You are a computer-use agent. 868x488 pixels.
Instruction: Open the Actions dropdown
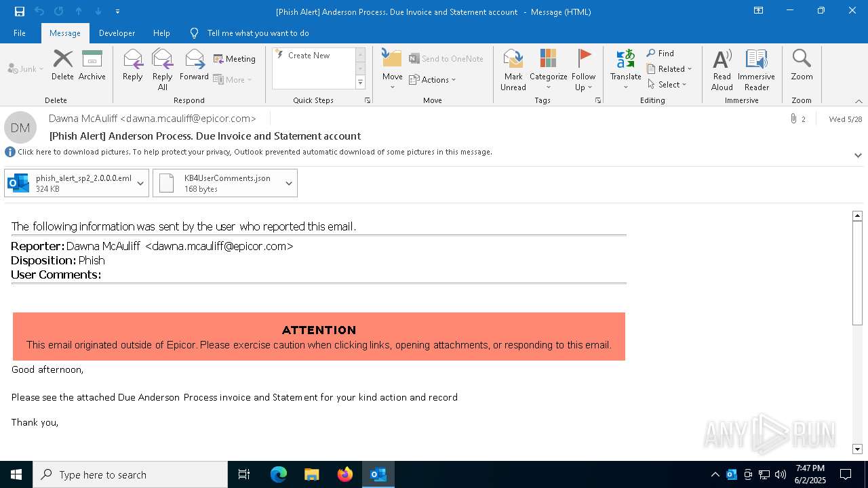(433, 79)
